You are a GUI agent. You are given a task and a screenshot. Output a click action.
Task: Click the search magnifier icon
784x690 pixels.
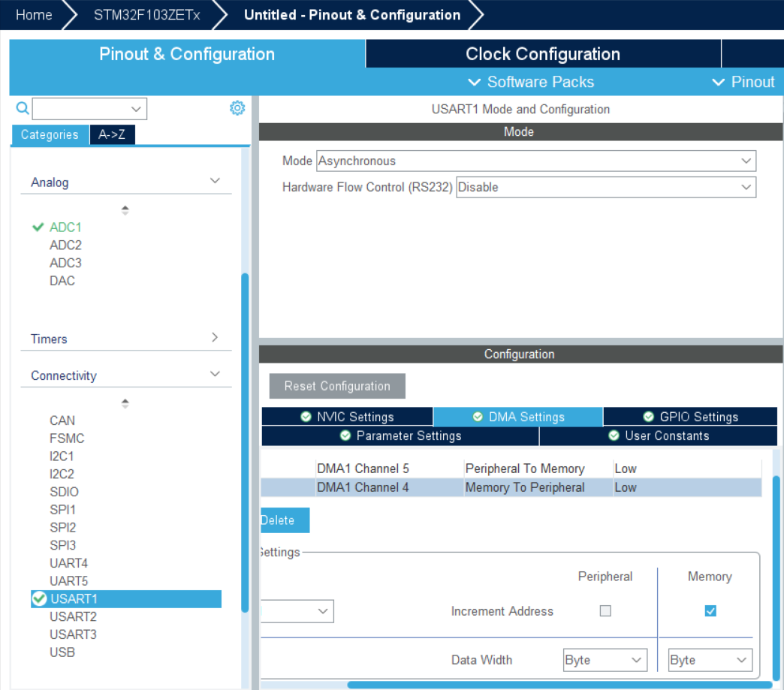23,108
